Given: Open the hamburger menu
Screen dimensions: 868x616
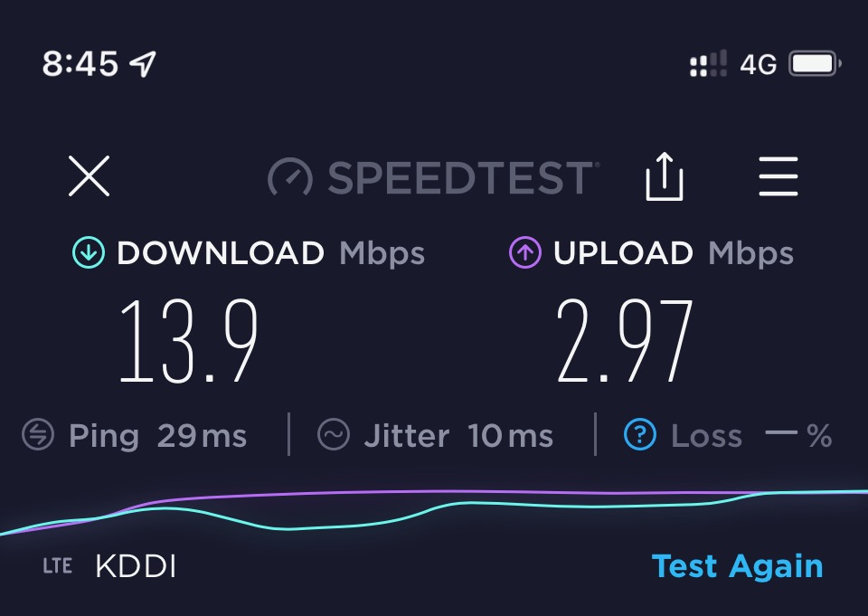Looking at the screenshot, I should pyautogui.click(x=778, y=176).
